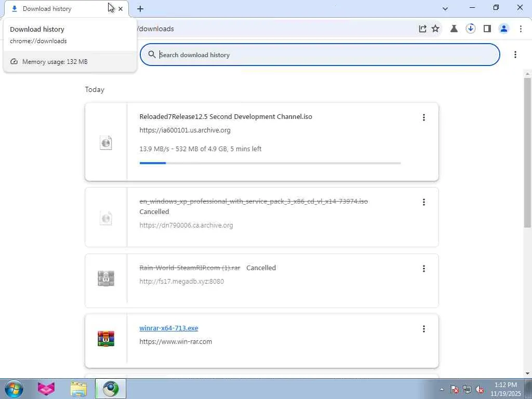This screenshot has width=532, height=399.
Task: Open Windows Explorer from taskbar
Action: coord(78,389)
